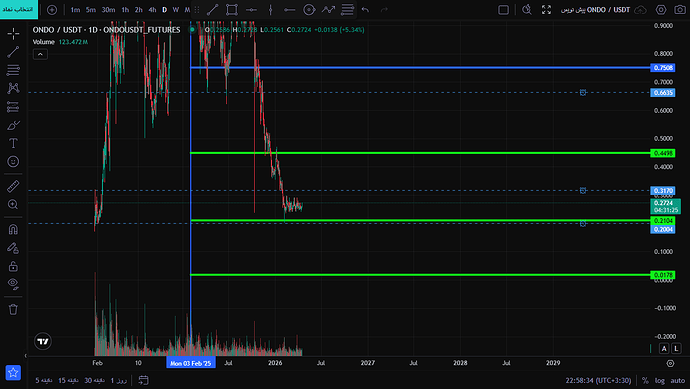Image resolution: width=690 pixels, height=389 pixels.
Task: Select the trend line drawing tool
Action: pos(13,52)
